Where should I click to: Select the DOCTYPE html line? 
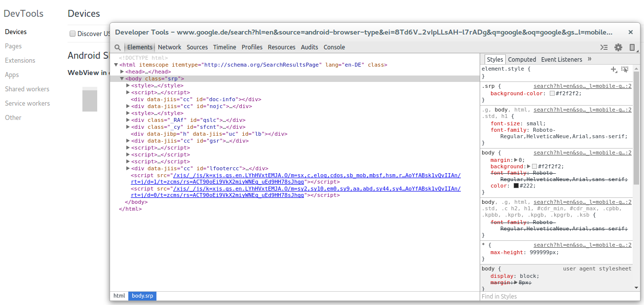(x=143, y=58)
